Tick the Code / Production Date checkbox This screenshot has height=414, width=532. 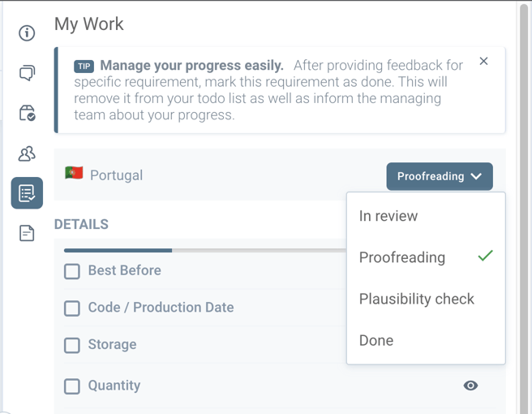pyautogui.click(x=72, y=308)
